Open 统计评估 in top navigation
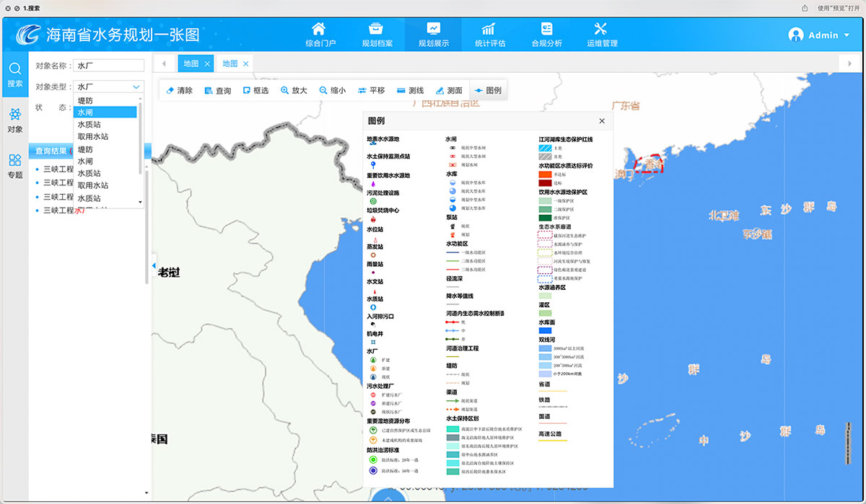866x504 pixels. point(490,35)
